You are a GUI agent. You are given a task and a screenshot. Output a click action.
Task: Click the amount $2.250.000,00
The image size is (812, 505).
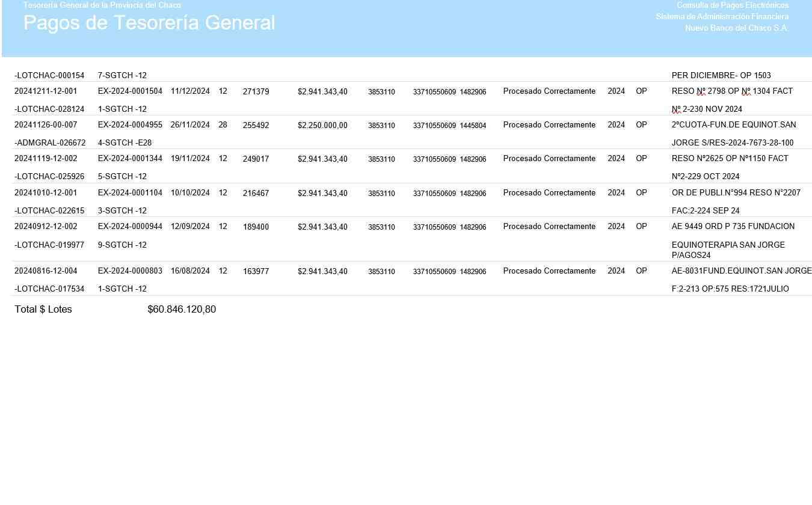pyautogui.click(x=322, y=126)
